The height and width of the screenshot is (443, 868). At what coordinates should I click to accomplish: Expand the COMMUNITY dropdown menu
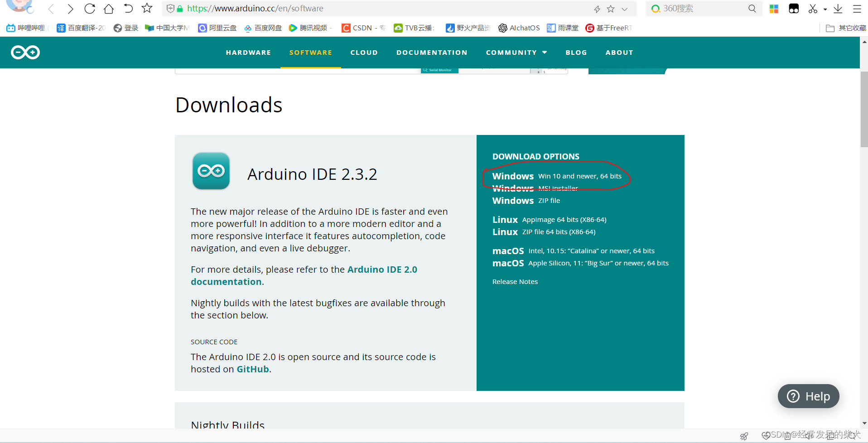pos(516,53)
